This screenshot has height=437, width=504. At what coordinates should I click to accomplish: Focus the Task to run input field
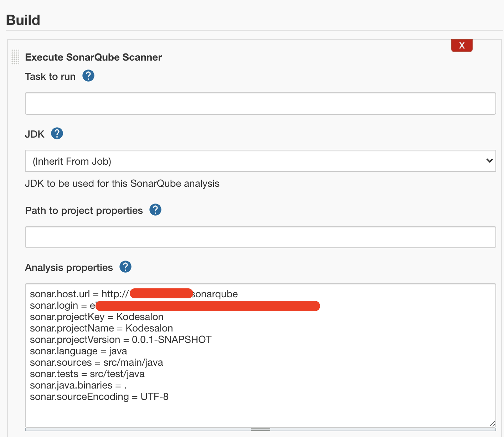(x=260, y=103)
